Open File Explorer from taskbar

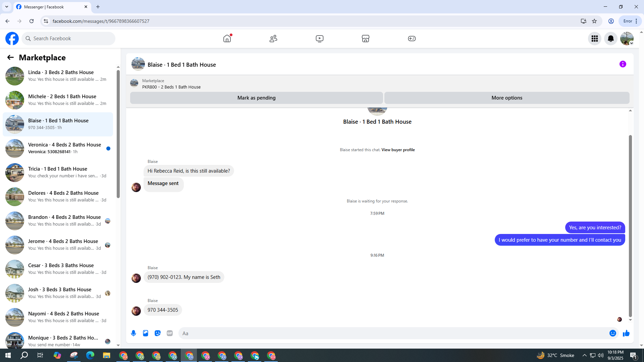[107, 355]
